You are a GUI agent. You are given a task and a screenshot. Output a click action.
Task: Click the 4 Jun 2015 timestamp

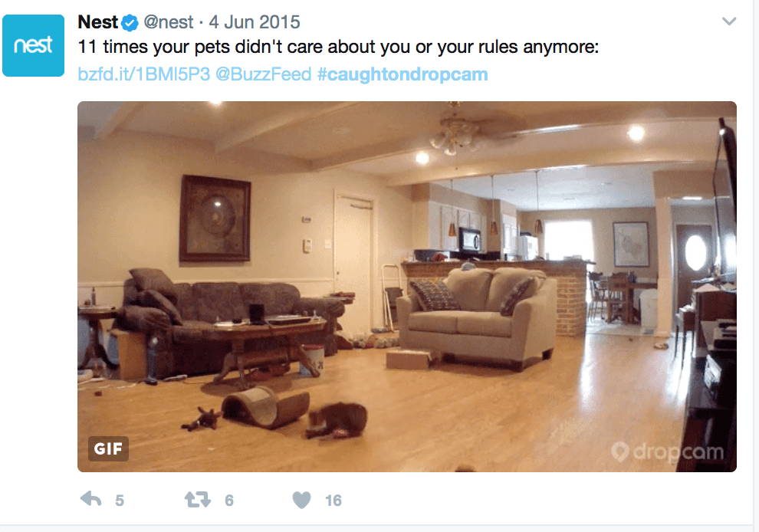[x=254, y=22]
